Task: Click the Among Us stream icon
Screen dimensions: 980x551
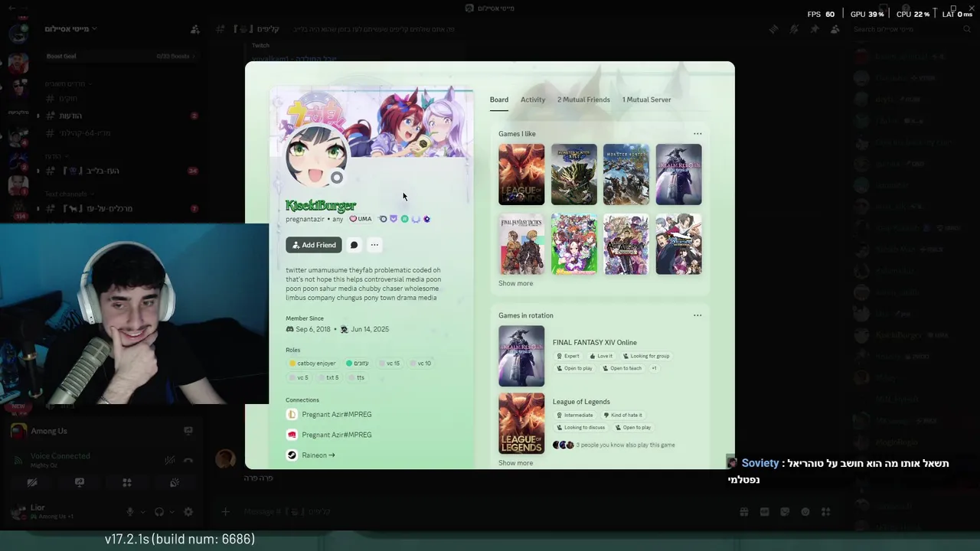Action: coord(188,431)
